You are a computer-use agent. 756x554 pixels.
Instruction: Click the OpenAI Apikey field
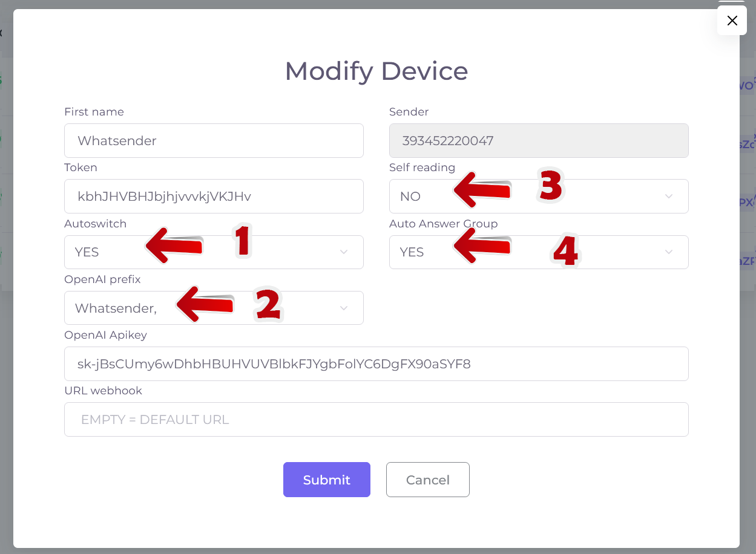point(376,364)
